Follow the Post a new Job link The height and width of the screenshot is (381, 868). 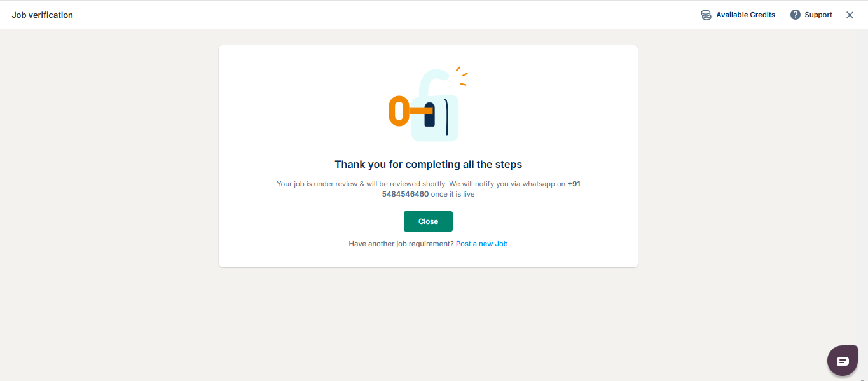tap(481, 244)
